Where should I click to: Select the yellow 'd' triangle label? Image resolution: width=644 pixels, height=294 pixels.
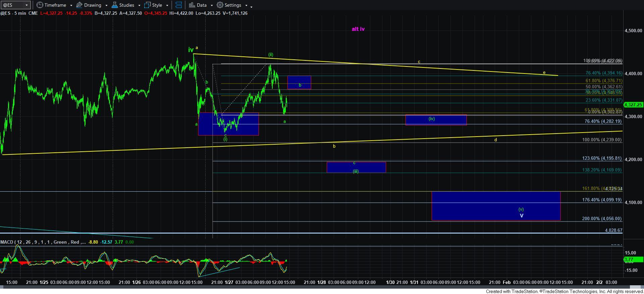coord(495,140)
